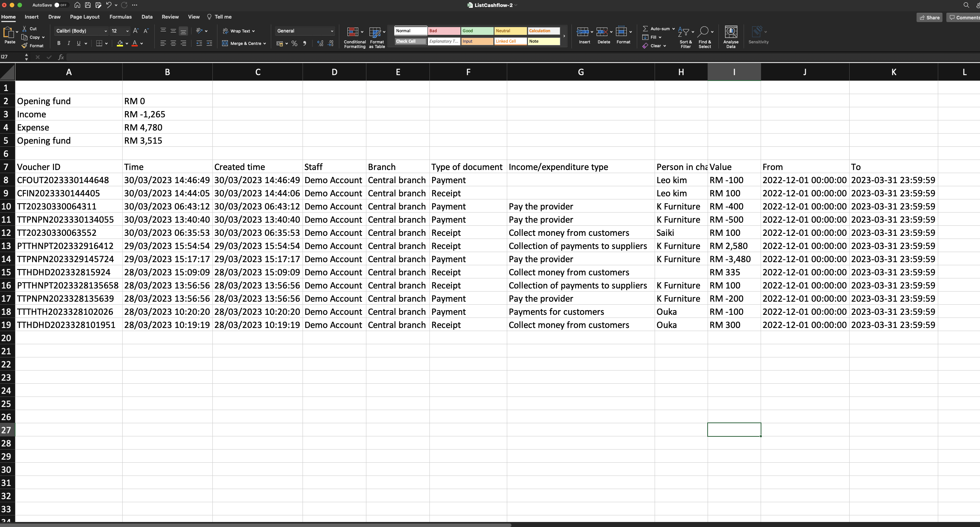Image resolution: width=980 pixels, height=527 pixels.
Task: Open the Page Layout tab
Action: coord(85,17)
